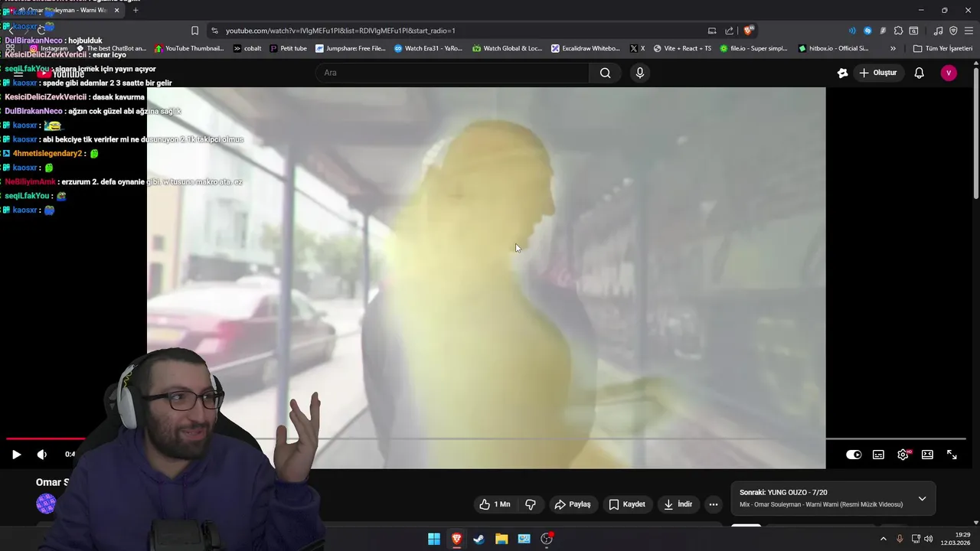
Task: Click the Mix - Omar Souleyman playlist title
Action: [821, 504]
